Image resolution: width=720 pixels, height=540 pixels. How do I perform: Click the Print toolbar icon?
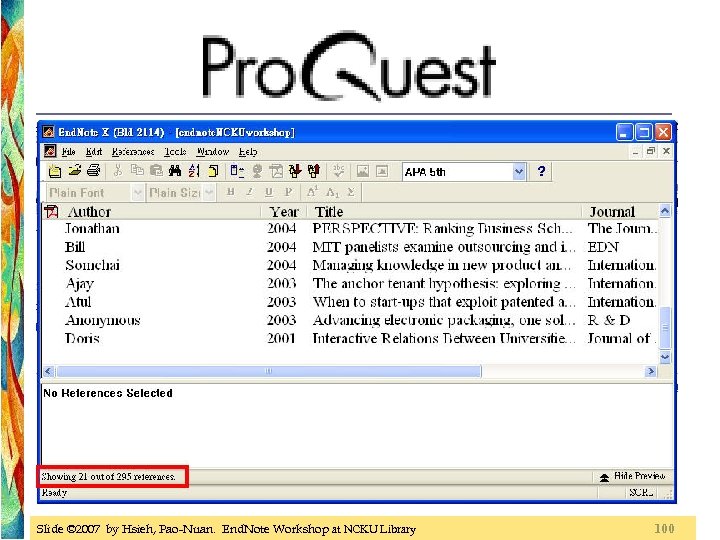point(94,171)
